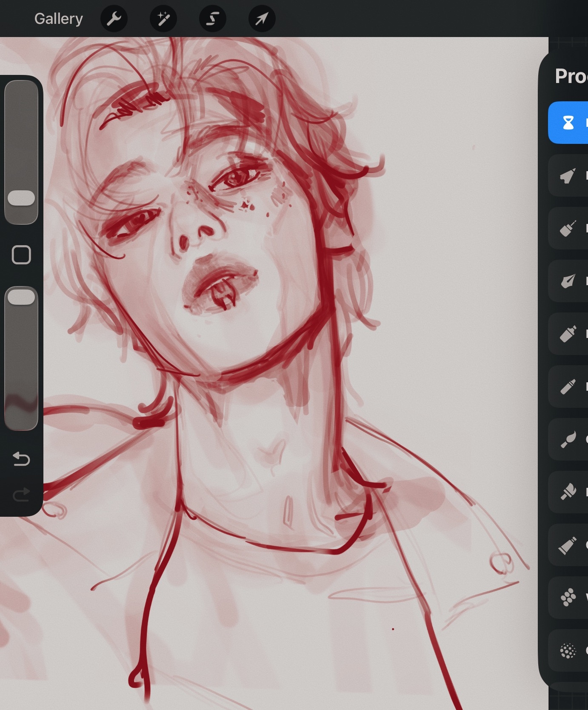
Task: Open the Adjustments magic wand menu
Action: click(x=163, y=19)
